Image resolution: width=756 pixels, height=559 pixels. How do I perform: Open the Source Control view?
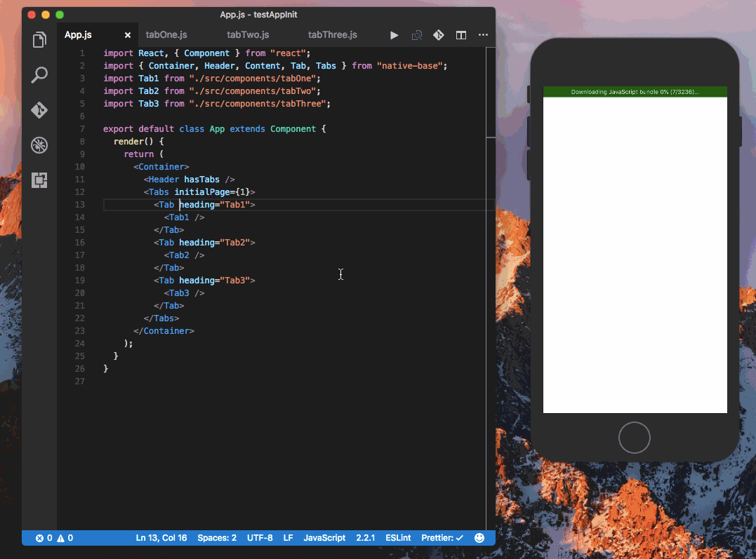[39, 110]
